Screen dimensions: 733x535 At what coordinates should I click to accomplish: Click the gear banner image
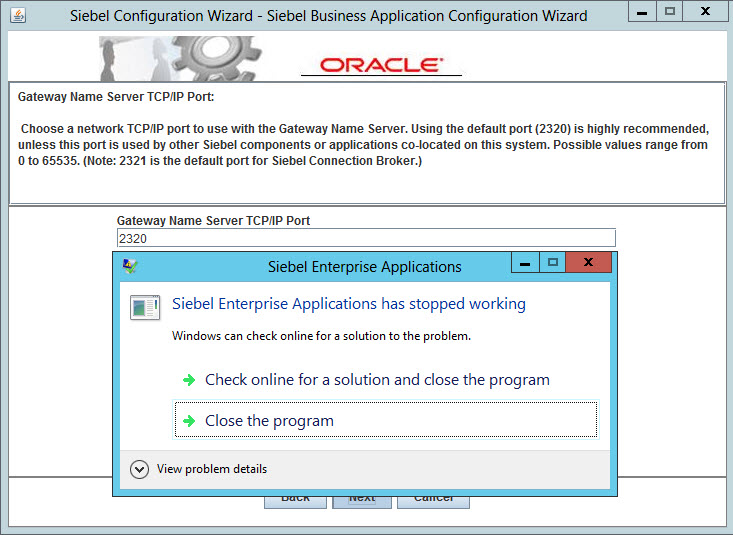[x=180, y=58]
